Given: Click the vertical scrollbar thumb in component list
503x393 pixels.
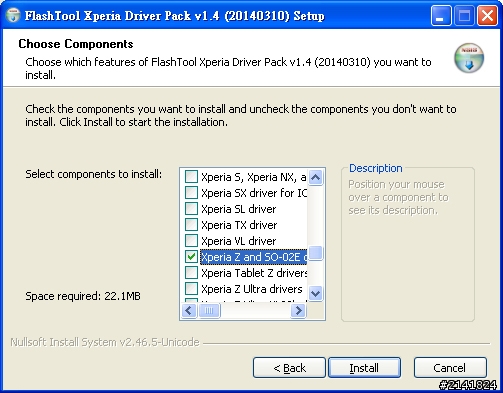Looking at the screenshot, I should [315, 252].
